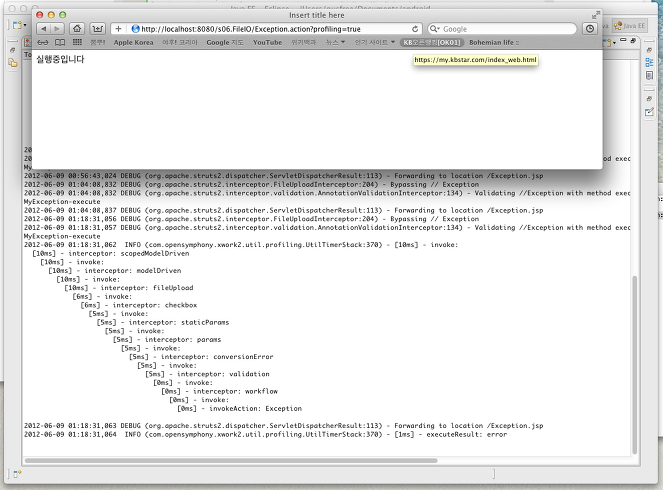Open the Safari home page button
Viewport: 663px width, 490px height.
(77, 29)
